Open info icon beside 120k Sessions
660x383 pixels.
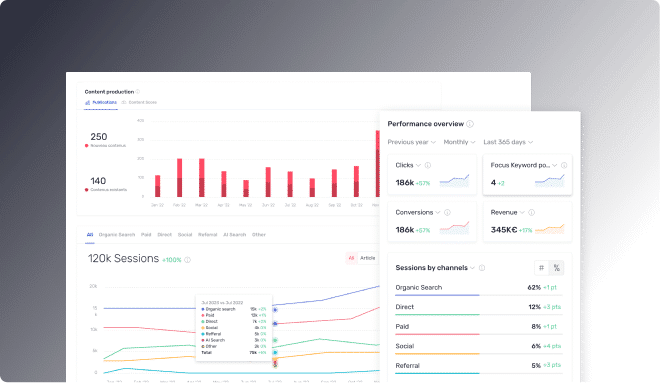(187, 260)
